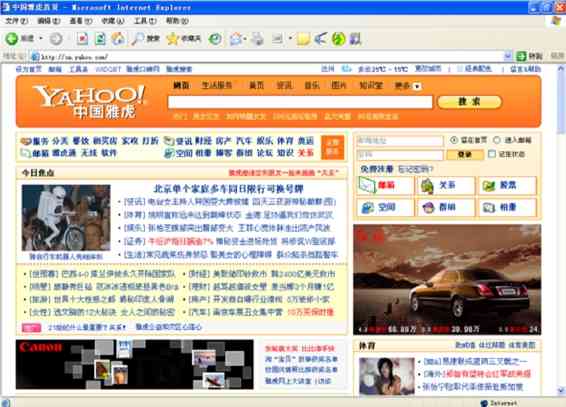The image size is (566, 407).
Task: Open the headline 北京单个家庭多车同日限行可换号牌
Action: (x=228, y=189)
